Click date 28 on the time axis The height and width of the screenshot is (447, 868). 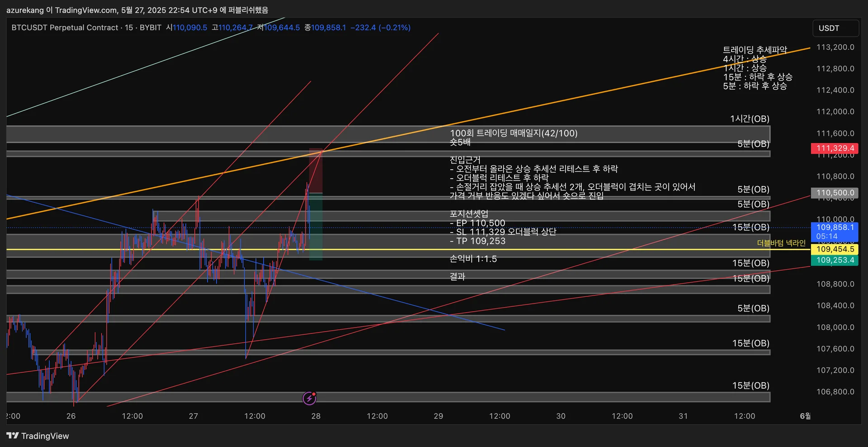click(316, 416)
